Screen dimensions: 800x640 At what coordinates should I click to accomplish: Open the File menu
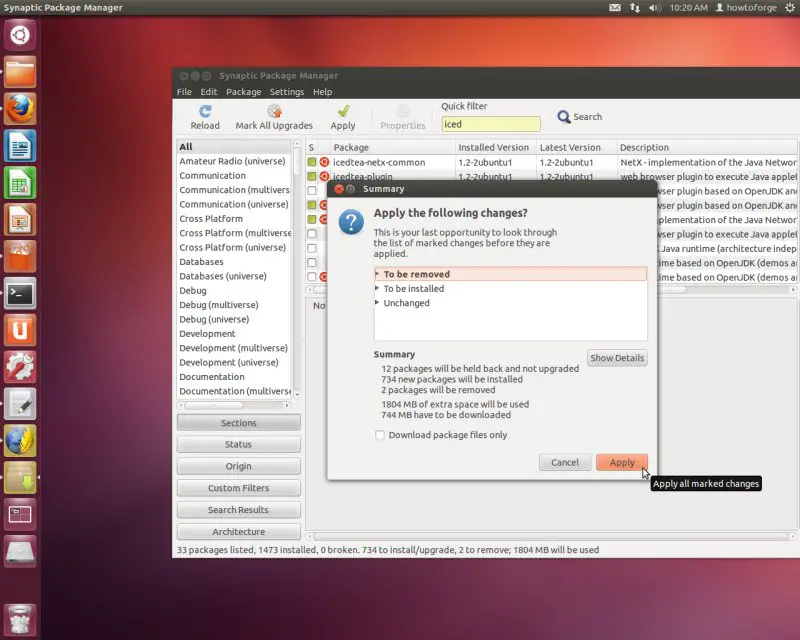184,92
